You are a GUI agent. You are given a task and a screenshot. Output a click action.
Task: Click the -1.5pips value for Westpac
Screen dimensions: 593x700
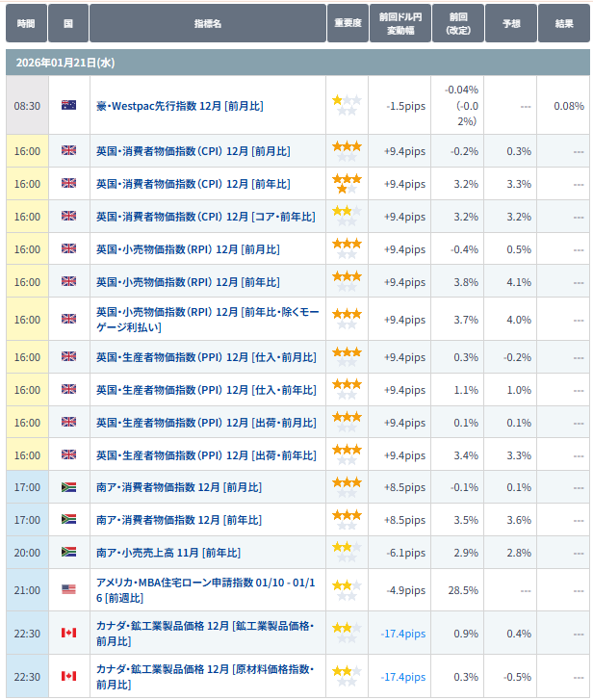pyautogui.click(x=405, y=106)
